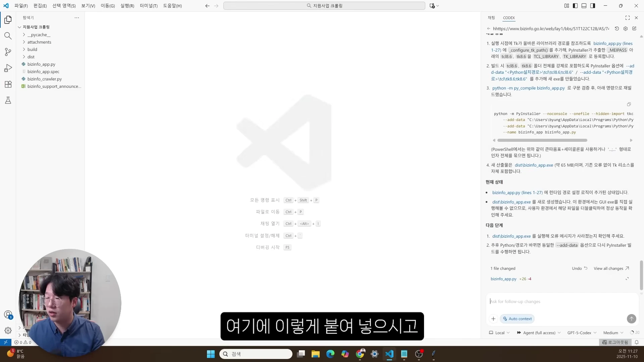Image resolution: width=644 pixels, height=362 pixels.
Task: Open the 터미널(T) menu
Action: tap(149, 6)
